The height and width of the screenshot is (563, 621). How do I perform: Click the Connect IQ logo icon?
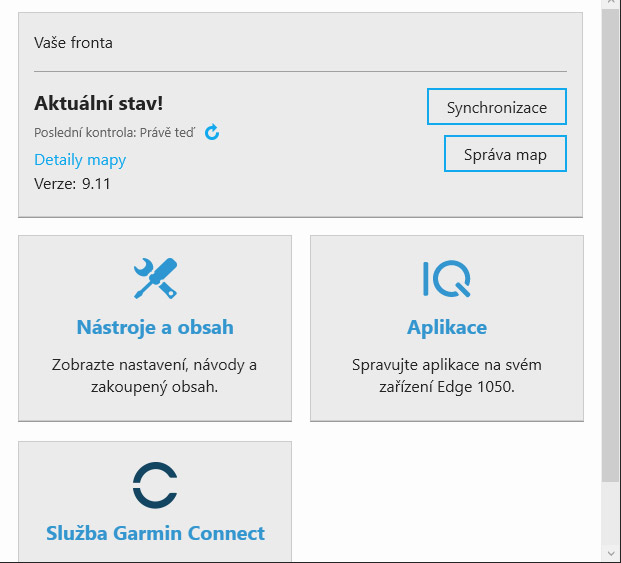[x=447, y=278]
